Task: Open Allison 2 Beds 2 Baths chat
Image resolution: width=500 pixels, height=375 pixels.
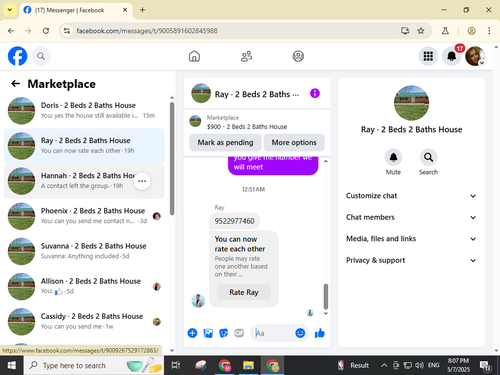Action: point(84,286)
